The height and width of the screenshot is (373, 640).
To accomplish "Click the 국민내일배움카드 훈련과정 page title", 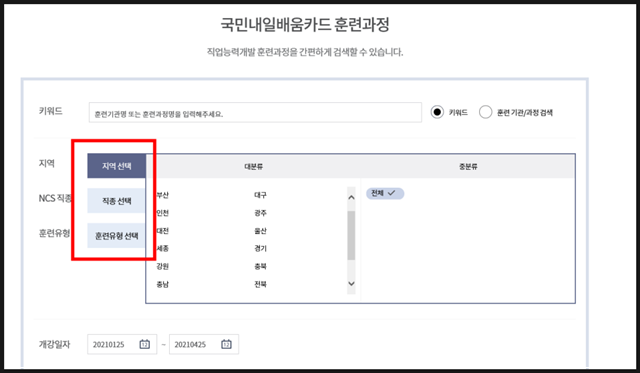I will 305,24.
